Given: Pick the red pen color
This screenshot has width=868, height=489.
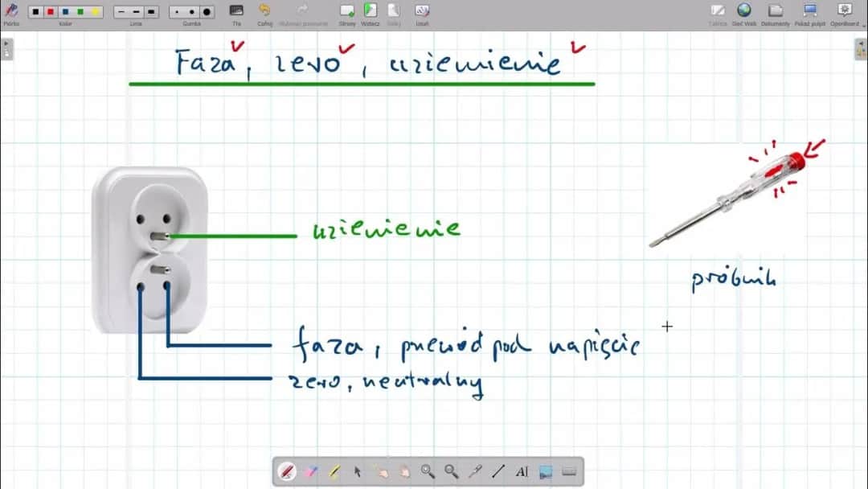Looking at the screenshot, I should coord(51,12).
